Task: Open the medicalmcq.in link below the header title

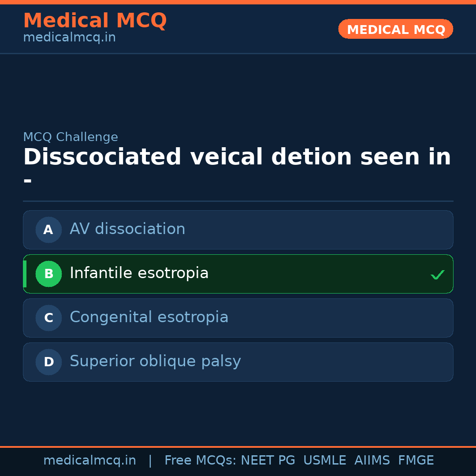Action: [69, 37]
